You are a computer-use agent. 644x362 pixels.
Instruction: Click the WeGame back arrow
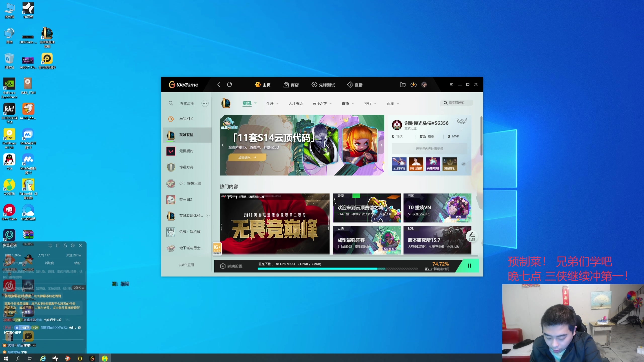(219, 85)
